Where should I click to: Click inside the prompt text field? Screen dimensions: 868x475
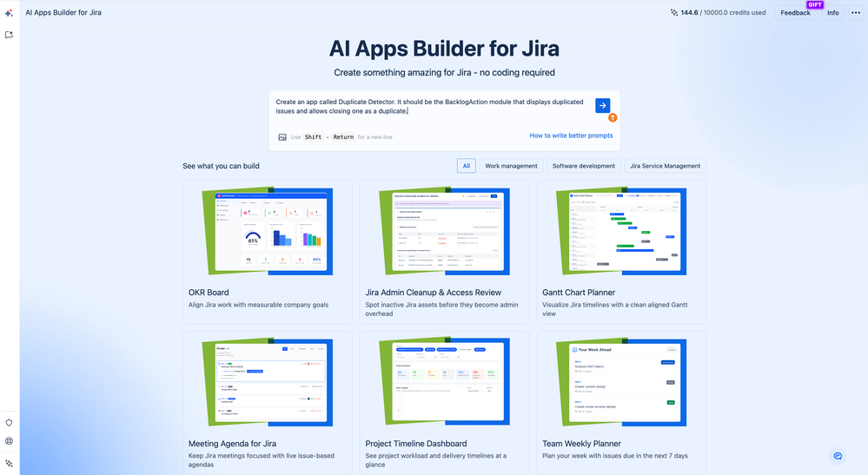pos(432,107)
